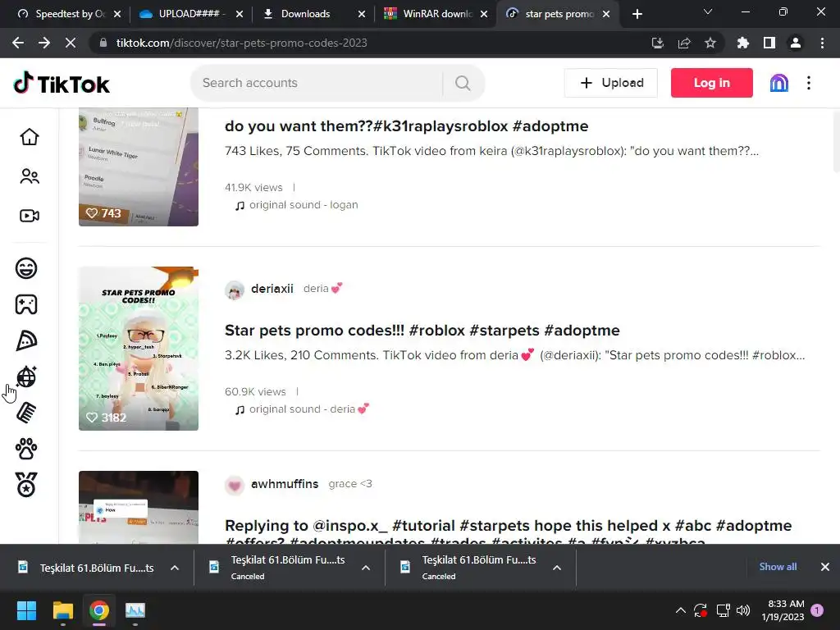Screen dimensions: 840x630
Task: Switch to the WinRAR download tab
Action: click(433, 14)
